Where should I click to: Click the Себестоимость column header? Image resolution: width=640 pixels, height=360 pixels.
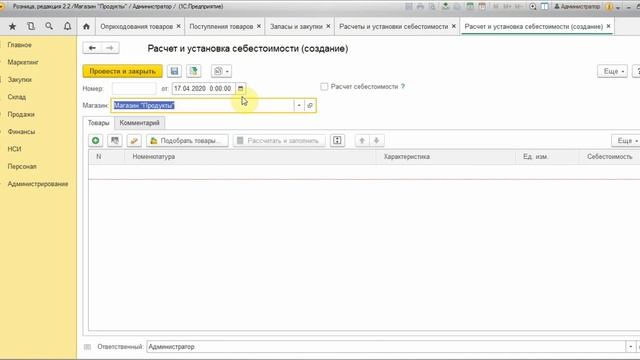point(609,157)
